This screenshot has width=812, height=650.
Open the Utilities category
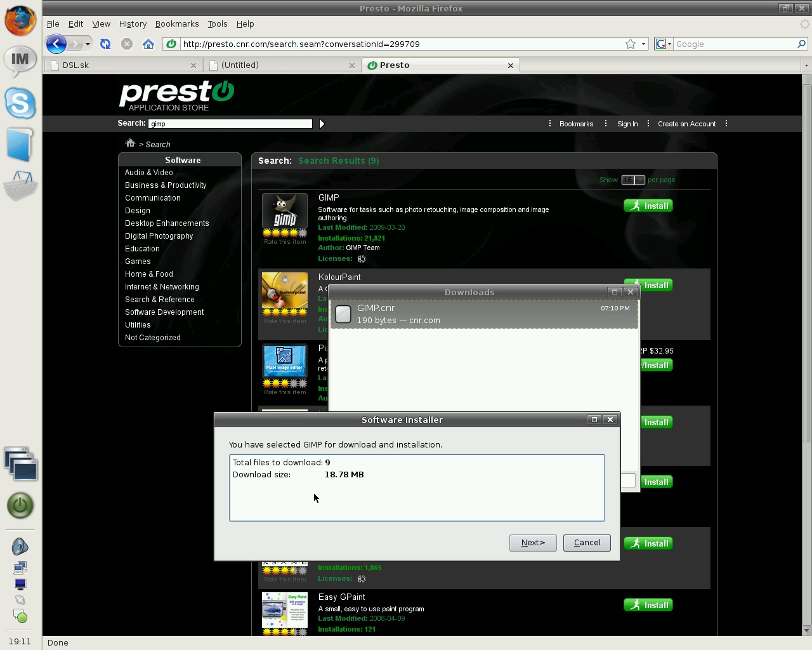(138, 325)
